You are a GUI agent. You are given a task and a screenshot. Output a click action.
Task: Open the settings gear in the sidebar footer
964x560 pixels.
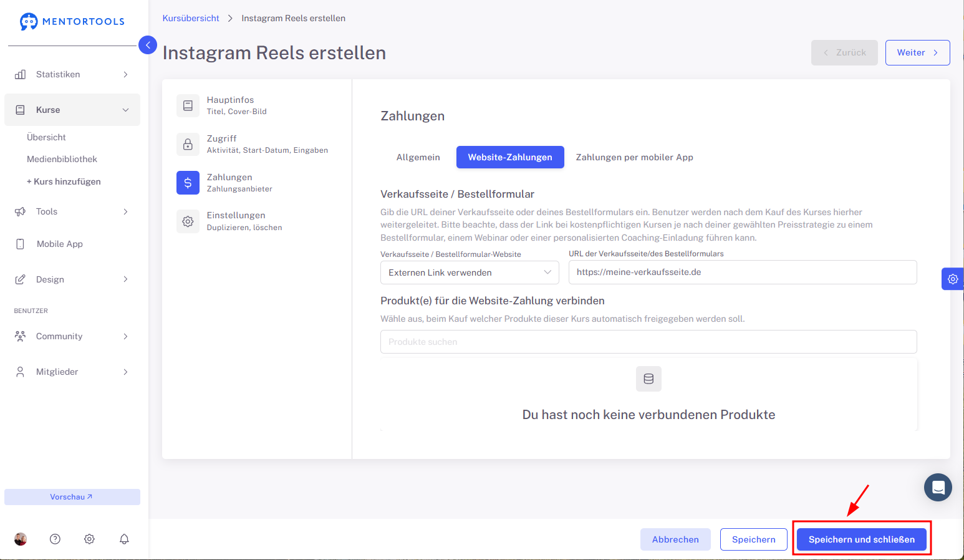coord(89,539)
